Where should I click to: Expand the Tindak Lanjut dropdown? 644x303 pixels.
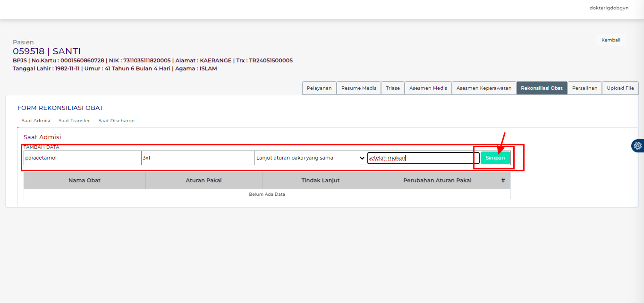[310, 158]
